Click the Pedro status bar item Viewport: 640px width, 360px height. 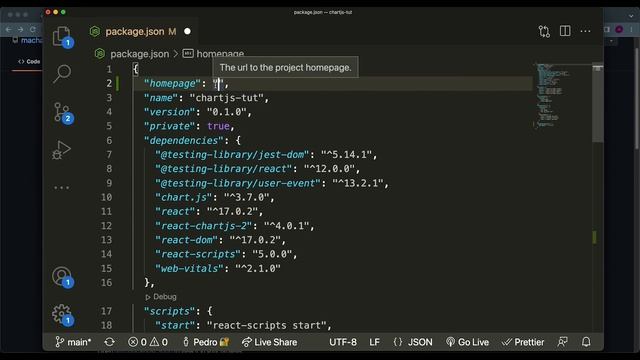tap(205, 342)
